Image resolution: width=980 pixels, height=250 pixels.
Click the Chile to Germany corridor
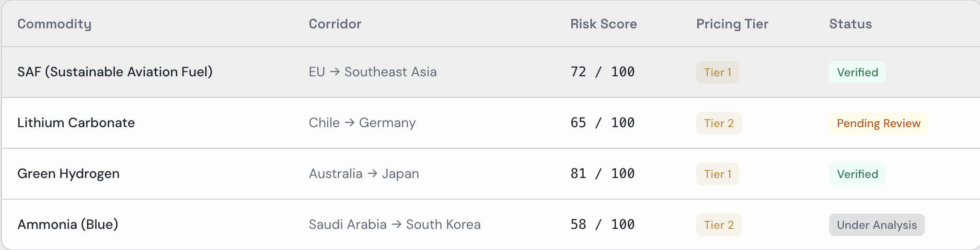coord(362,123)
